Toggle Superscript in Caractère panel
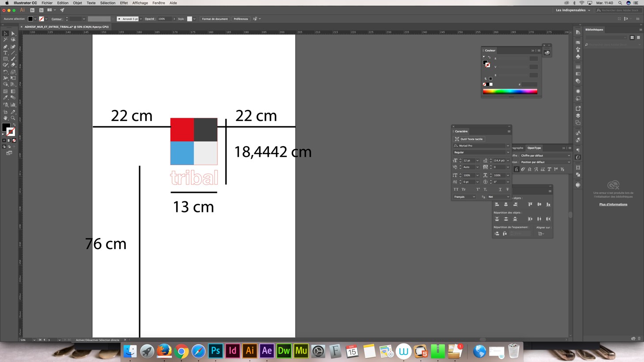The width and height of the screenshot is (644, 362). click(x=478, y=189)
